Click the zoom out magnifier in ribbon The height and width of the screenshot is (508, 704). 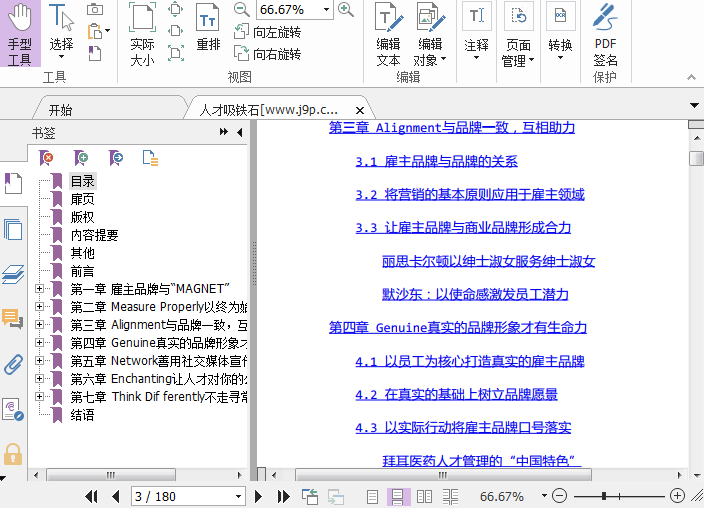point(242,9)
